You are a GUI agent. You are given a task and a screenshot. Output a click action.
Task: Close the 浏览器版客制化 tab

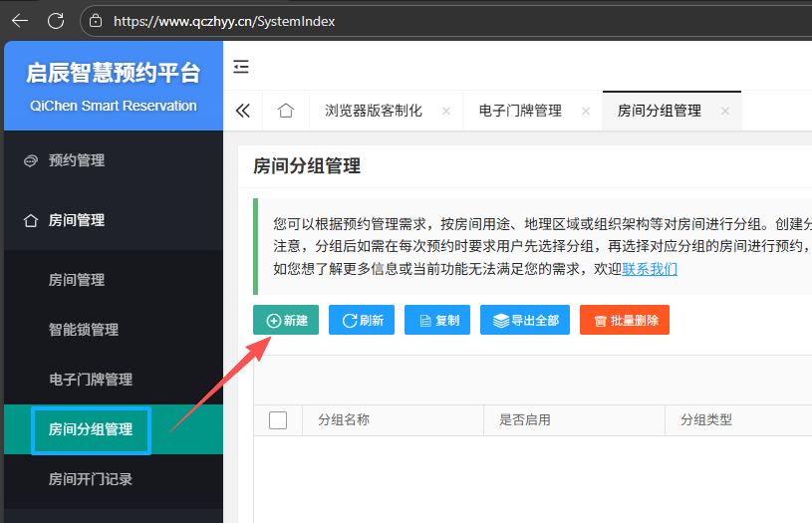445,112
